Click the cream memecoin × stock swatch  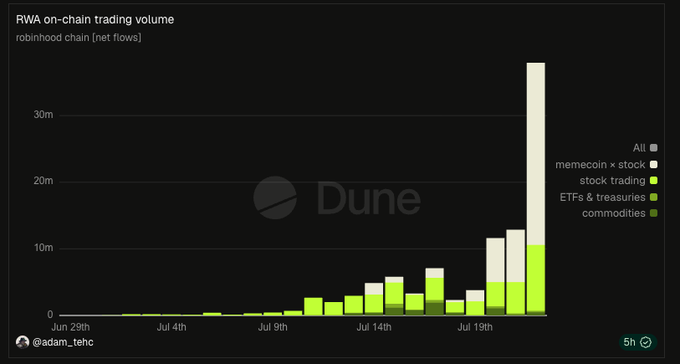[x=654, y=164]
